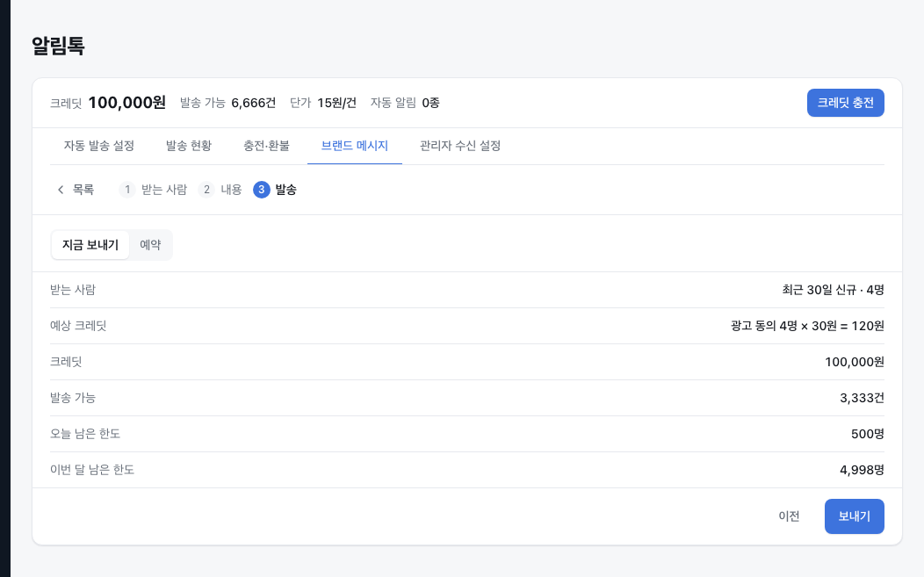Click step number 1 circle
This screenshot has width=924, height=577.
pyautogui.click(x=127, y=190)
